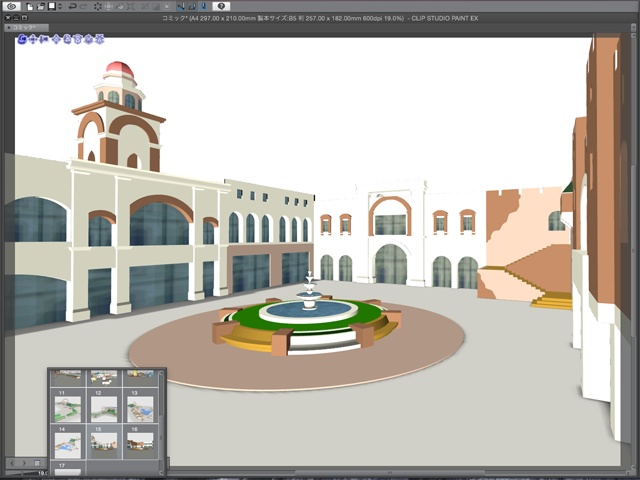Select the eighth blue manipulator icon
640x480 pixels.
click(x=99, y=39)
